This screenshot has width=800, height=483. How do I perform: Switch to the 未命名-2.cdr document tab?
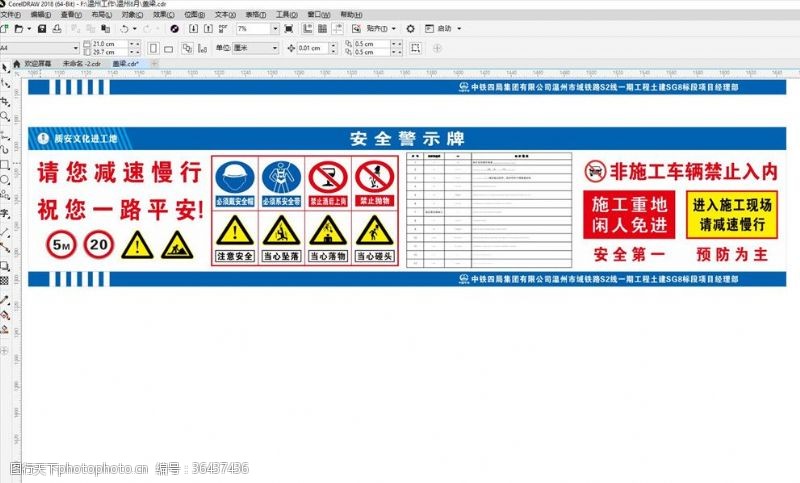pyautogui.click(x=83, y=63)
